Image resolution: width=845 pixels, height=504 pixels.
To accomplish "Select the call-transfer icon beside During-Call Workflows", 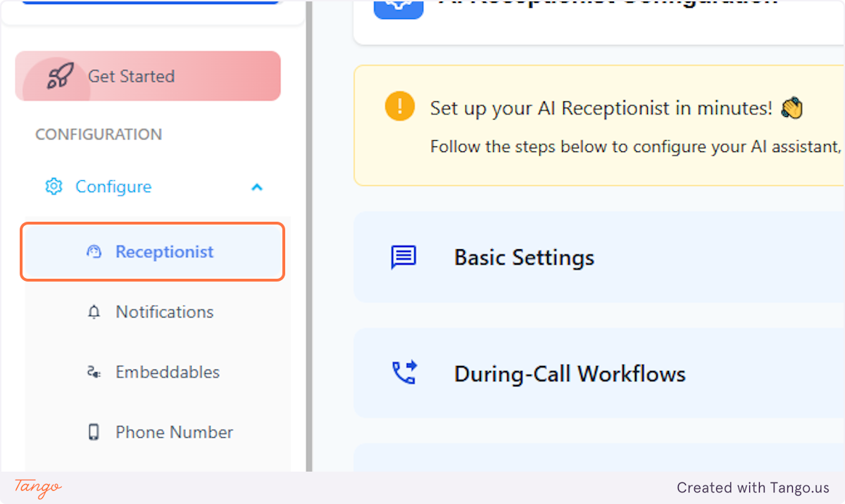I will (403, 373).
